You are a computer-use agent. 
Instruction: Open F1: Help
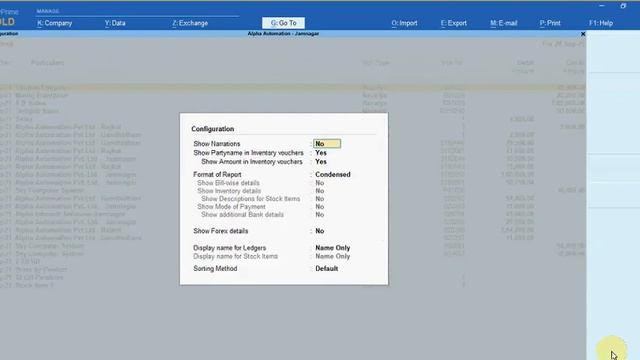[601, 23]
